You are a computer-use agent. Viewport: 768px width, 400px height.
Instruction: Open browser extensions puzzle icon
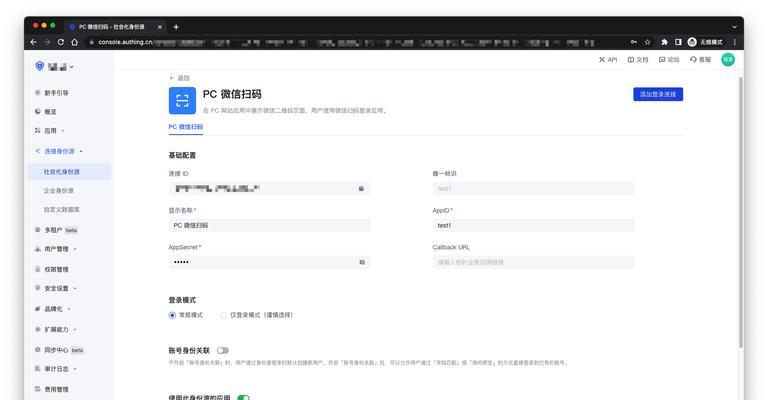(664, 42)
